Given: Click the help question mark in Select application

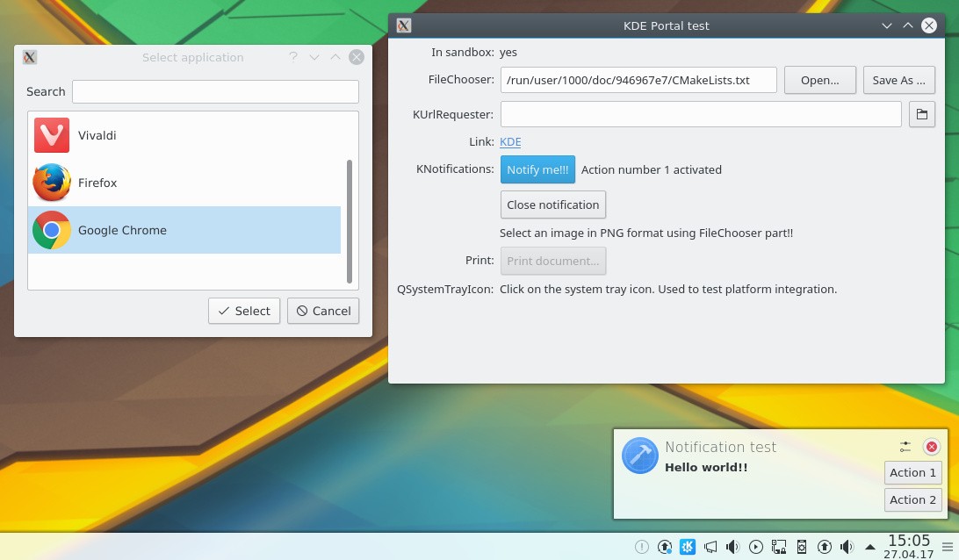Looking at the screenshot, I should pyautogui.click(x=292, y=57).
